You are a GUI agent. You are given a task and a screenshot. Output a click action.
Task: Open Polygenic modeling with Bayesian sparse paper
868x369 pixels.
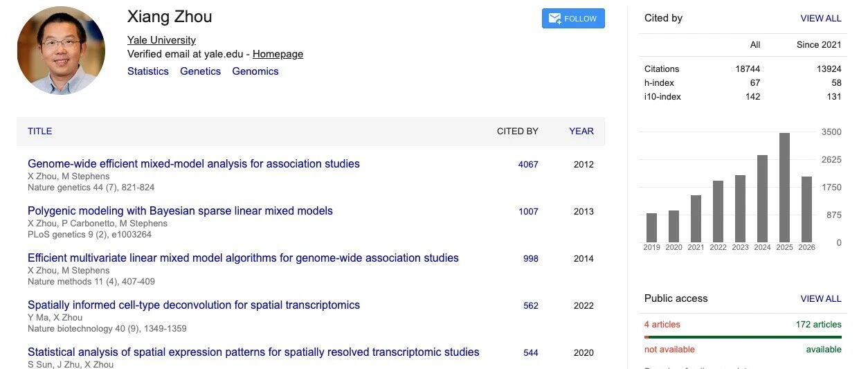180,211
